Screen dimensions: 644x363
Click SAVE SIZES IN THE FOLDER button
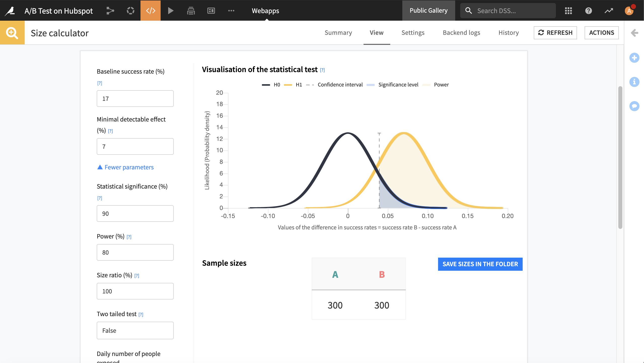click(x=480, y=264)
